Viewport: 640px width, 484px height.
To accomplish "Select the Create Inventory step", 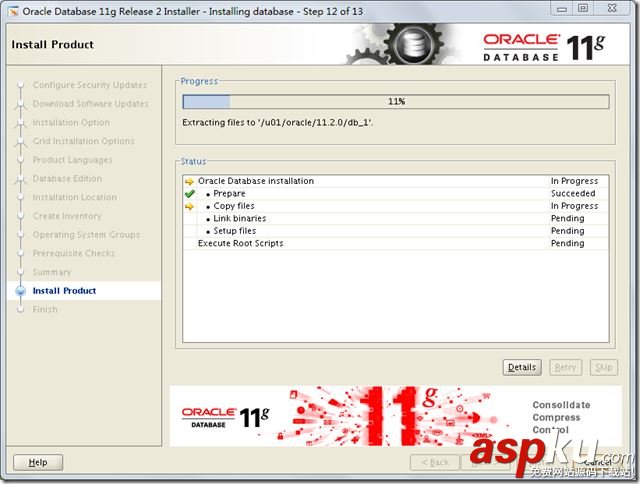I will coord(67,216).
